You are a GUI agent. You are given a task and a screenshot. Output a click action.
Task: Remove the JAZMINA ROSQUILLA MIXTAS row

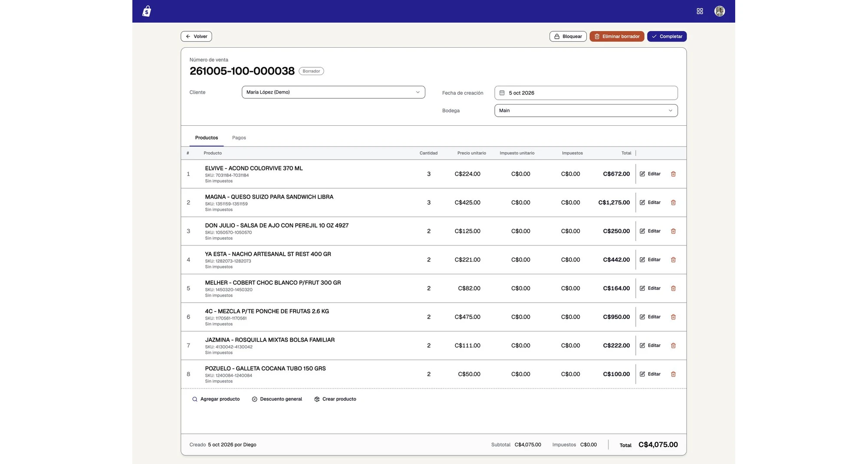point(673,346)
